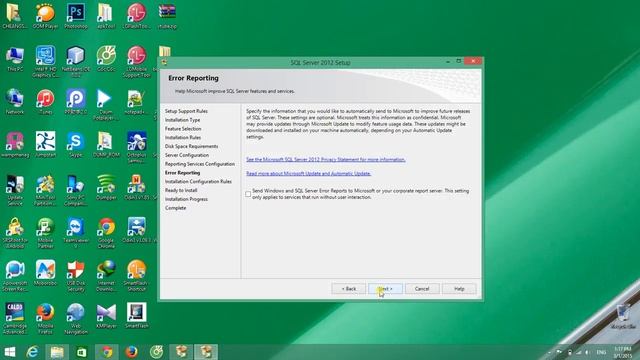Image resolution: width=640 pixels, height=360 pixels.
Task: Select the Setup Support Rules step
Action: (x=186, y=111)
